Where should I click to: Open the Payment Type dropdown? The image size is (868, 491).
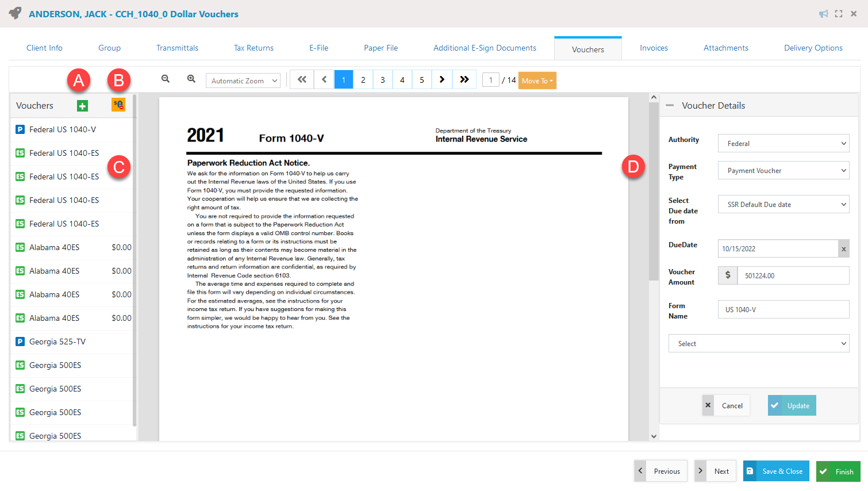coord(783,170)
